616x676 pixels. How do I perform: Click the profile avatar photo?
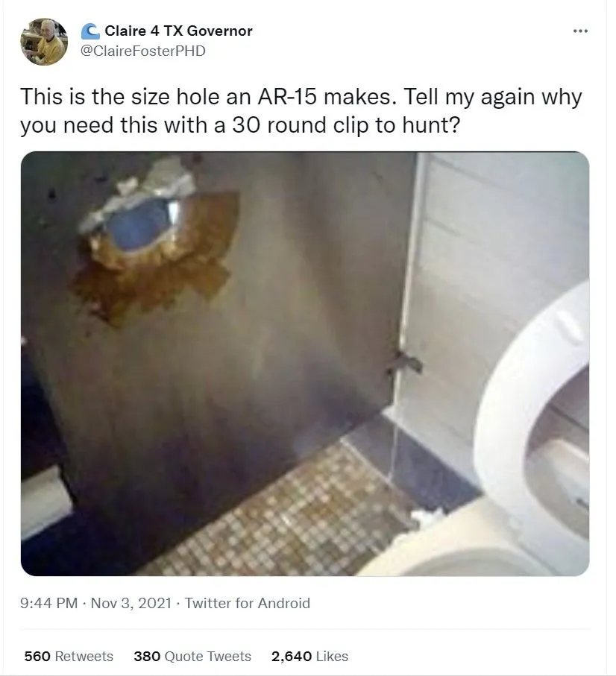(x=44, y=42)
